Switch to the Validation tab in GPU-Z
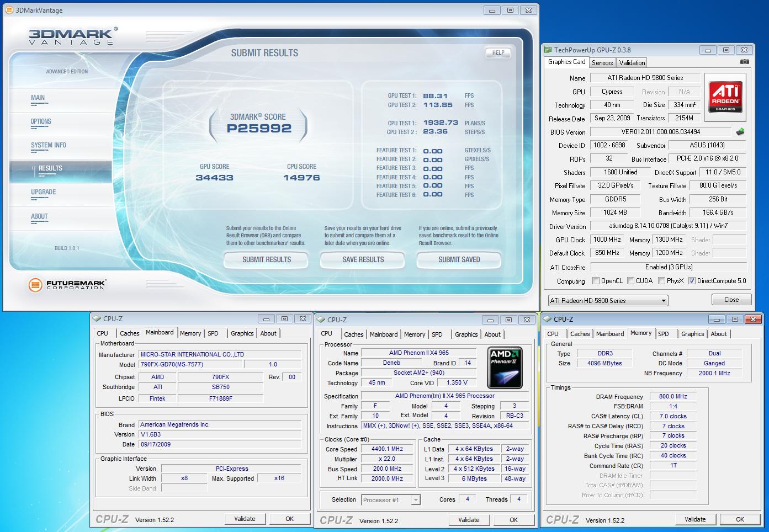 point(632,63)
